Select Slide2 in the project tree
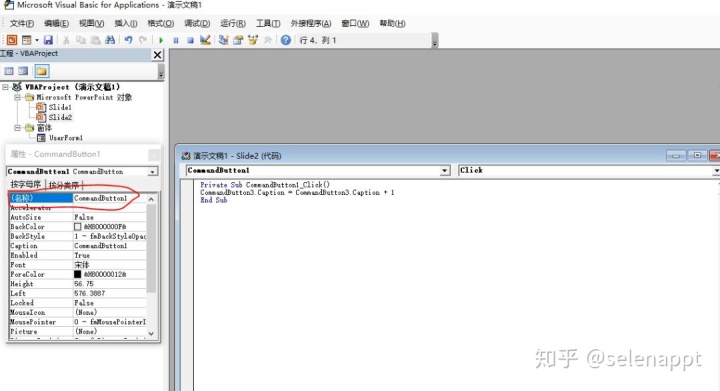 click(60, 117)
